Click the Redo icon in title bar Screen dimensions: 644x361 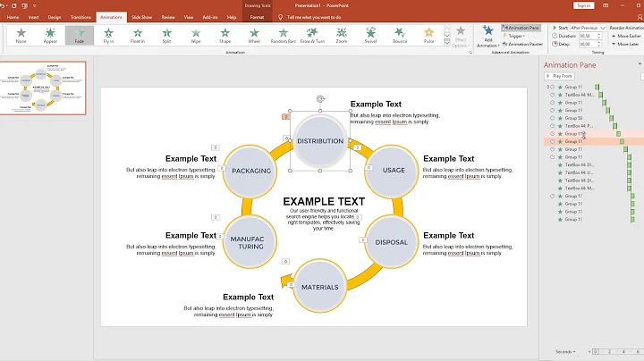click(14, 5)
